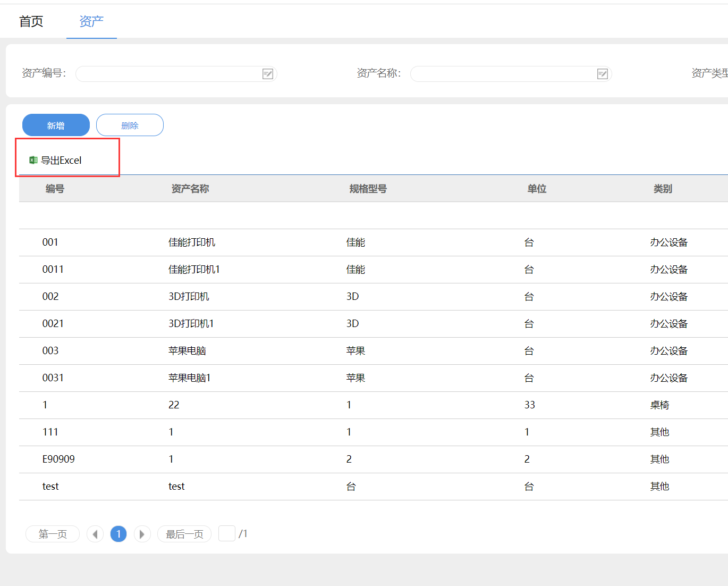Image resolution: width=728 pixels, height=586 pixels.
Task: Click the edit icon in 资产名称 field
Action: (x=602, y=74)
